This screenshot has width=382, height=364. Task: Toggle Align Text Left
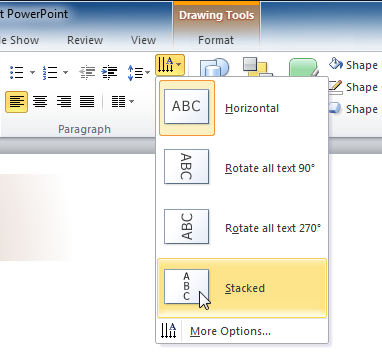coord(16,102)
